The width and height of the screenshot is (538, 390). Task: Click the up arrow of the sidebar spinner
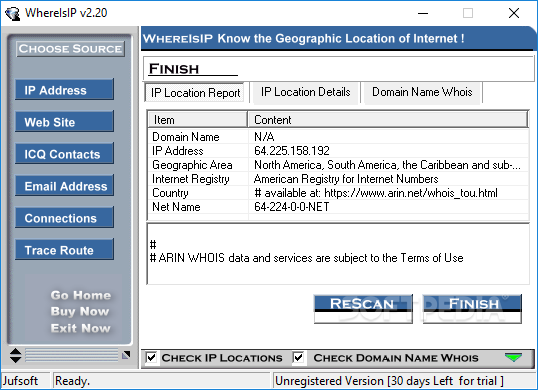click(15, 351)
